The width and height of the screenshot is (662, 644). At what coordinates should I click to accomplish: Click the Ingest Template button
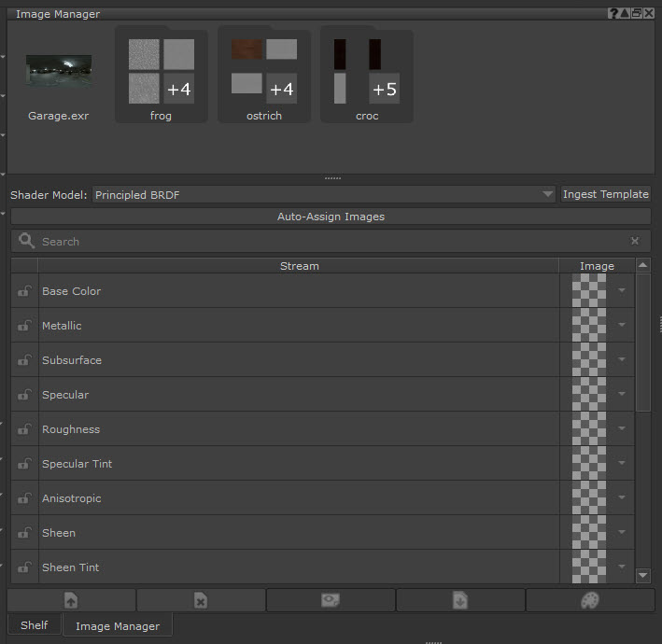pyautogui.click(x=605, y=194)
